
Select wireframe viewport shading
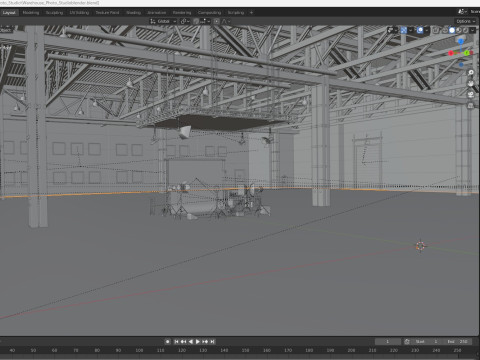pyautogui.click(x=445, y=30)
